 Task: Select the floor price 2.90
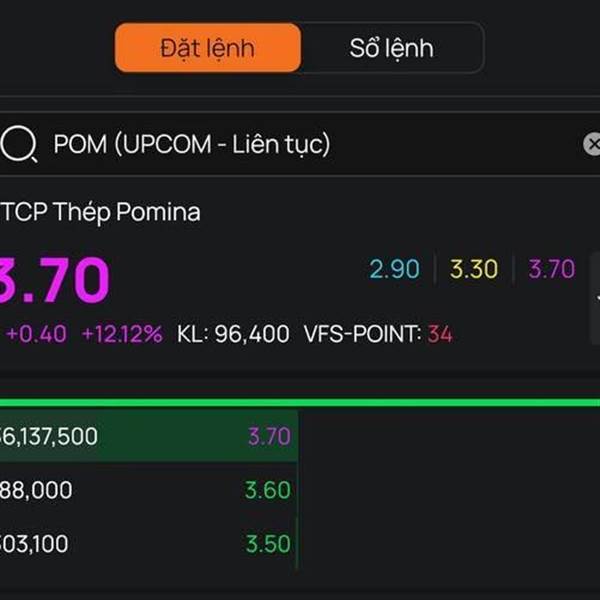click(392, 269)
